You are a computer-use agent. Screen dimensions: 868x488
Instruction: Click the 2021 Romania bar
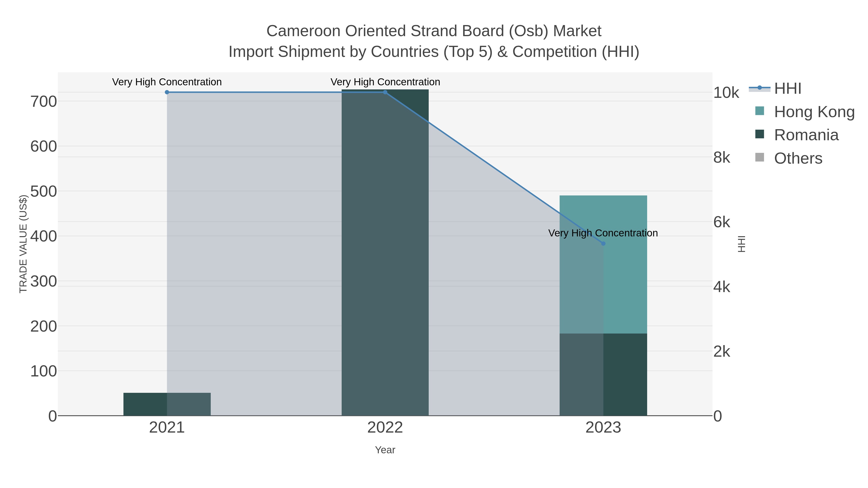tap(167, 404)
